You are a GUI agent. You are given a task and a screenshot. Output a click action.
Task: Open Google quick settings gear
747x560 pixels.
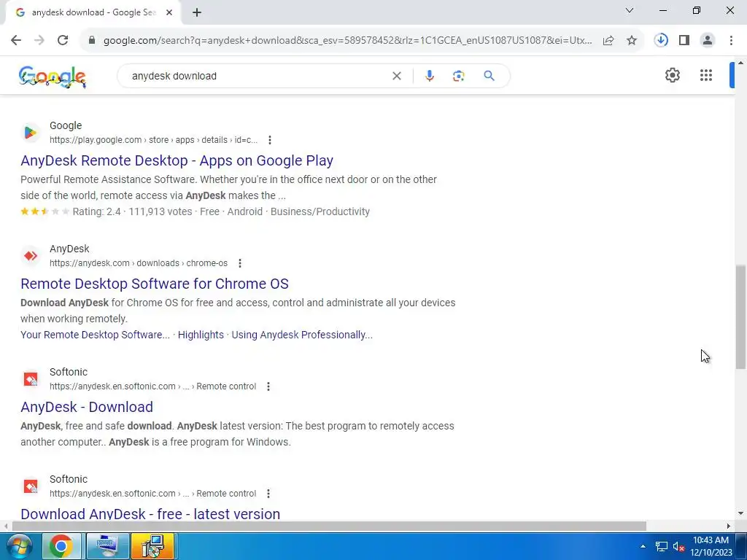(672, 75)
